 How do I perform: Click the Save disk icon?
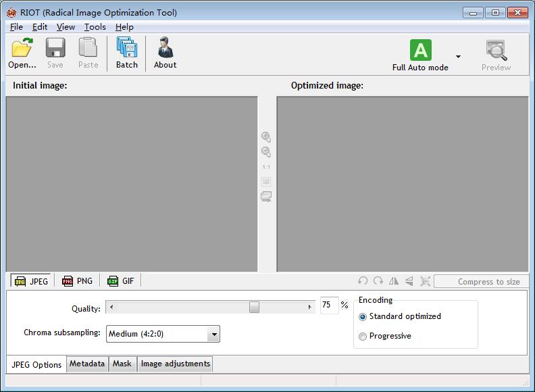tap(55, 47)
